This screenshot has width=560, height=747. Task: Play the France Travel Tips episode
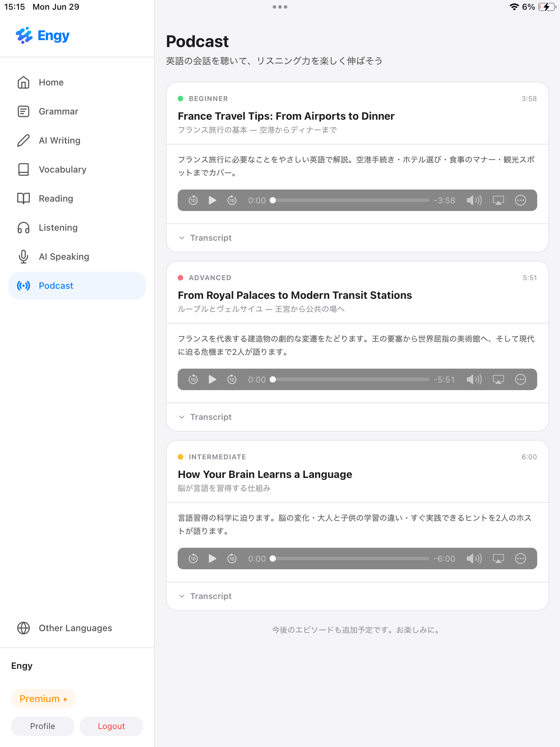[x=212, y=200]
